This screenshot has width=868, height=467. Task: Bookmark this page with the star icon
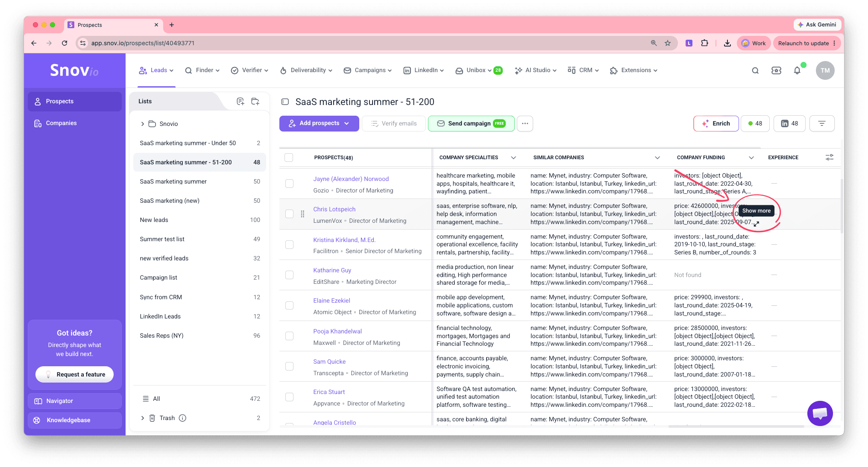point(668,43)
